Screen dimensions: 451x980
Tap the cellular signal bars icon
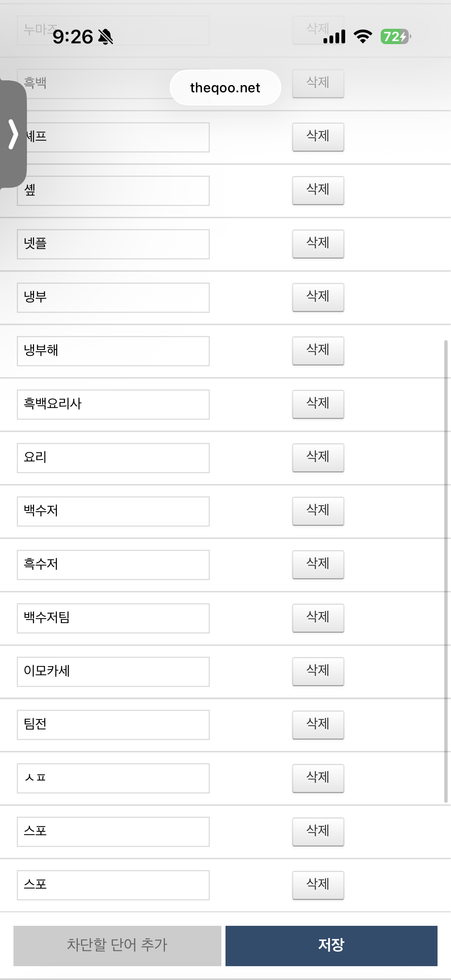(334, 37)
